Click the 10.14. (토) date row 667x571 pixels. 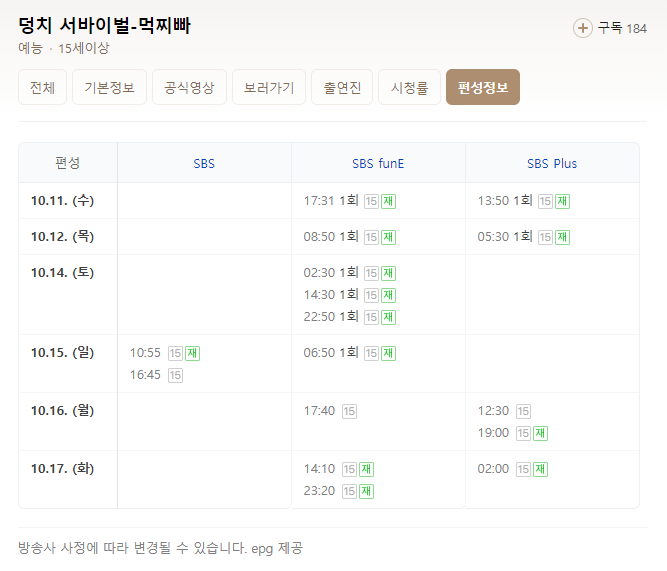(x=63, y=272)
